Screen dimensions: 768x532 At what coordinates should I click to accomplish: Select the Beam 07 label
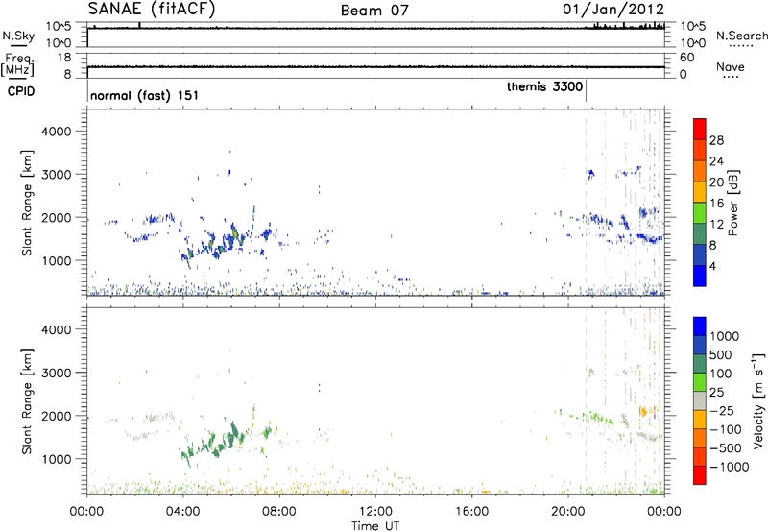click(x=374, y=10)
